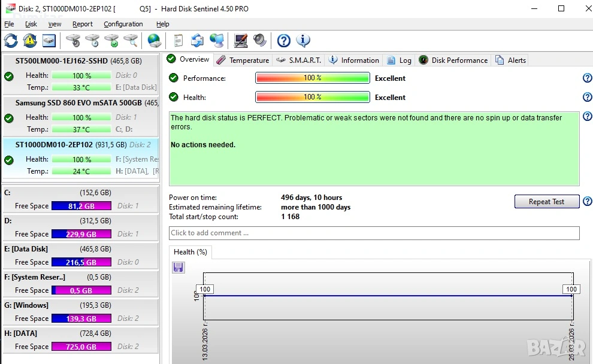Image resolution: width=593 pixels, height=364 pixels.
Task: Open the Configuration menu
Action: 123,24
